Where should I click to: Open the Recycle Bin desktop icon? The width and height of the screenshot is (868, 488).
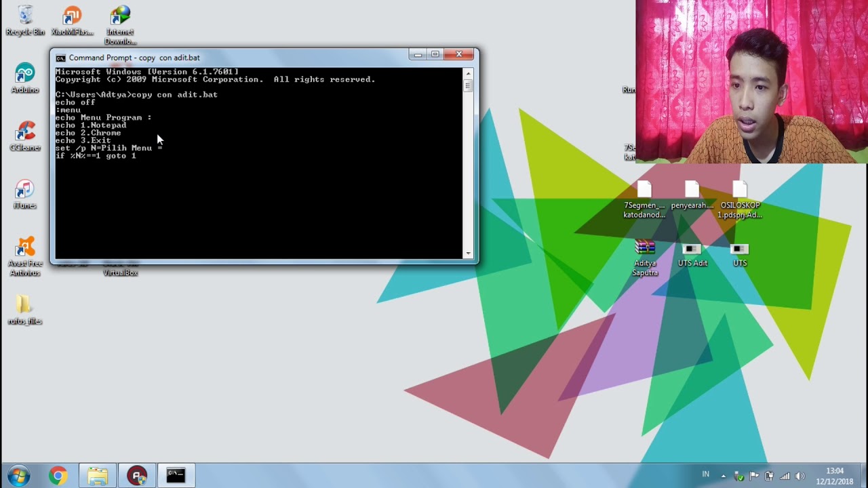(x=25, y=20)
